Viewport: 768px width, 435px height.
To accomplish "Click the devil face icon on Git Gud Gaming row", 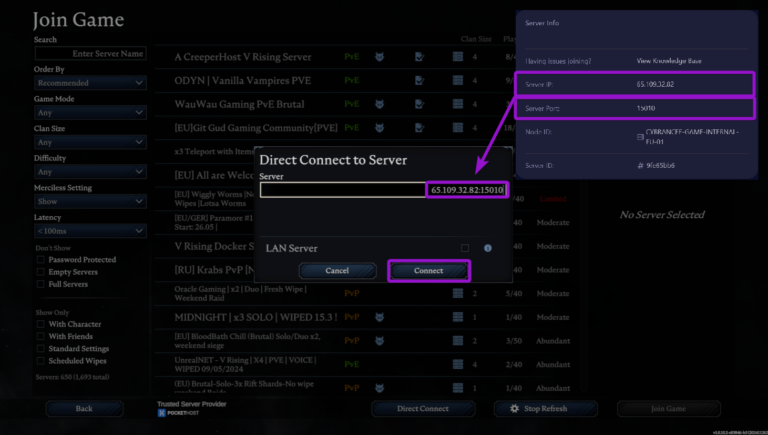I will click(379, 128).
